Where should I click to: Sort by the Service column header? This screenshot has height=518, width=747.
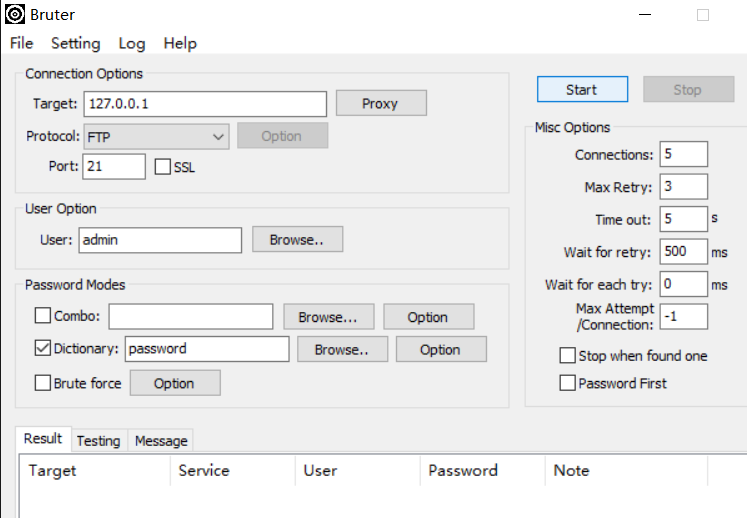point(232,471)
